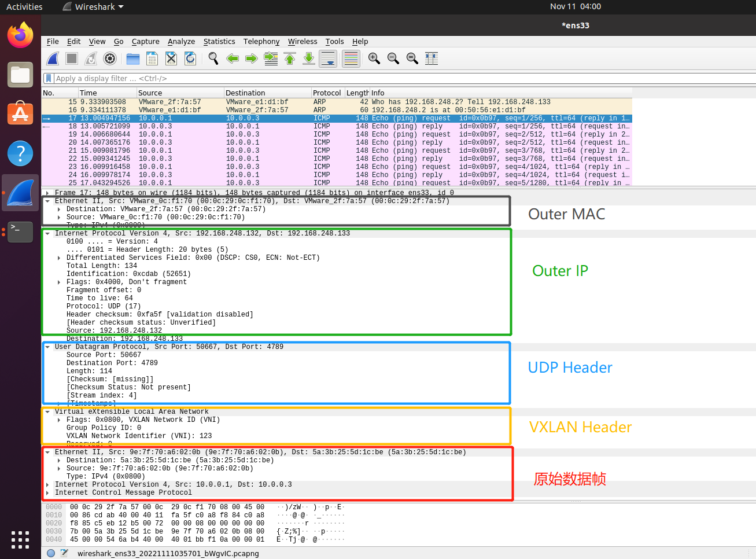Open capture options gear icon
The width and height of the screenshot is (756, 559).
click(110, 58)
